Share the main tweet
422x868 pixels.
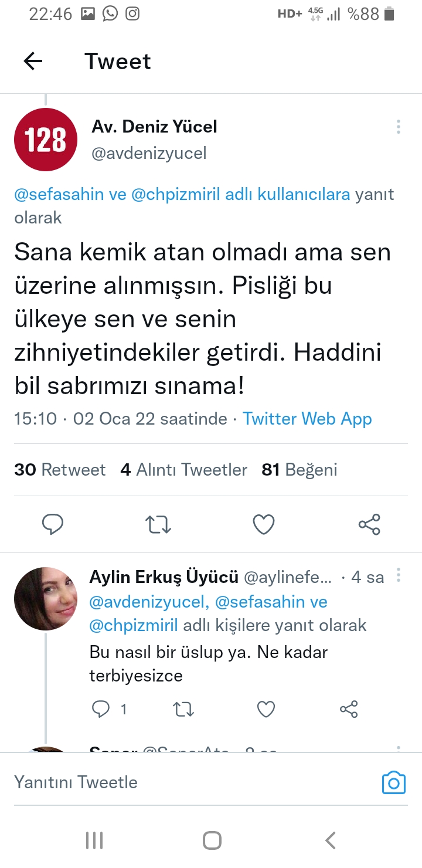pyautogui.click(x=369, y=524)
